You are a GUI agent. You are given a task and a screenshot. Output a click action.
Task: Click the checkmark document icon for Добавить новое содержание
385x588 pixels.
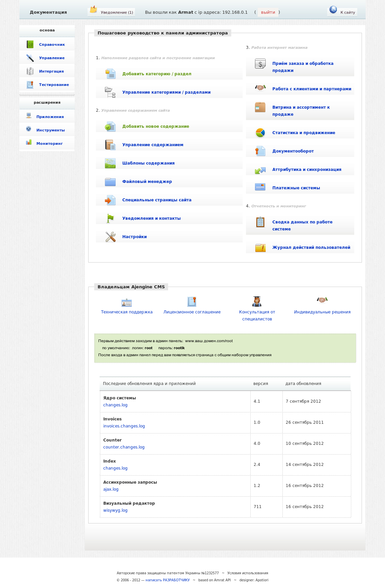110,126
